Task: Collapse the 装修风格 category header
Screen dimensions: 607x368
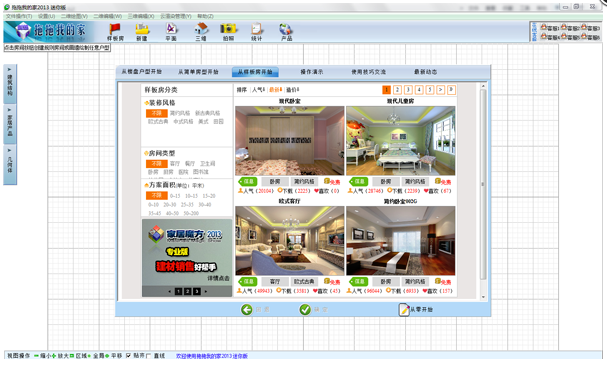Action: point(160,103)
